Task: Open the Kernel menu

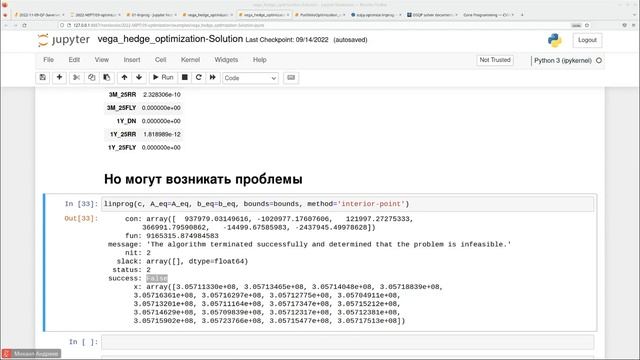Action: tap(190, 60)
